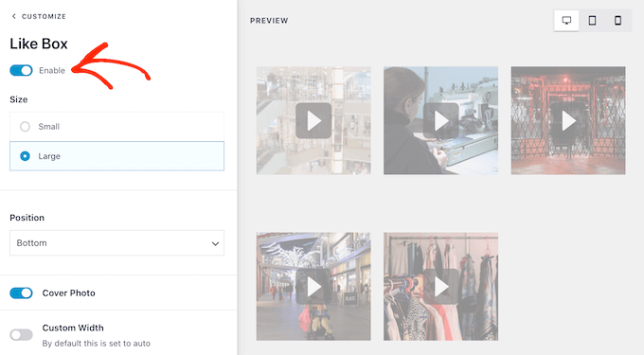Switch preview to tablet view

[592, 20]
